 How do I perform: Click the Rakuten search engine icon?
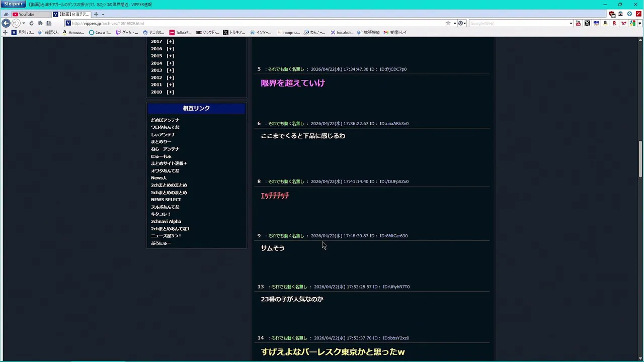(614, 23)
